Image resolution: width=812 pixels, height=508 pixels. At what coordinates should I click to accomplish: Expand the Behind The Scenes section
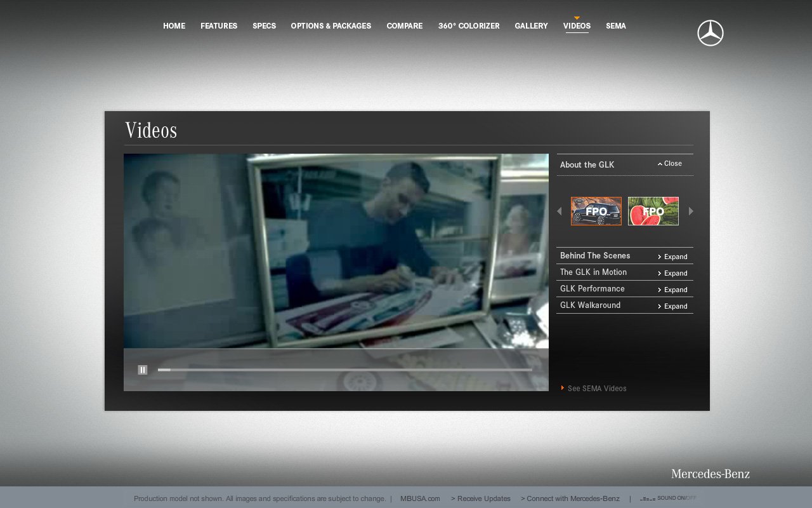click(673, 257)
